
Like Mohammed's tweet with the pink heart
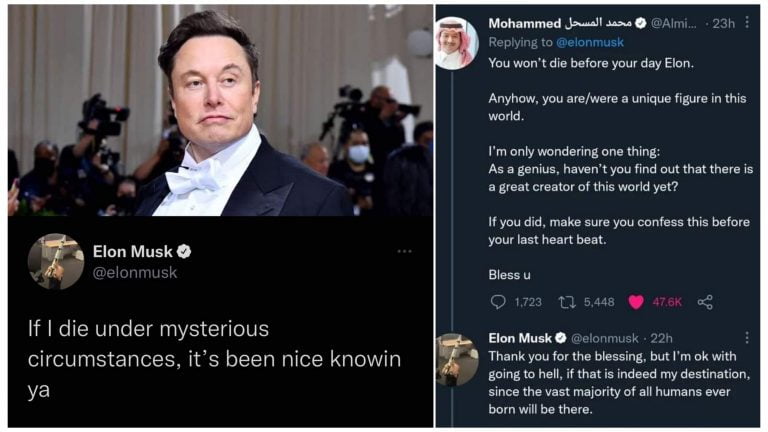636,301
